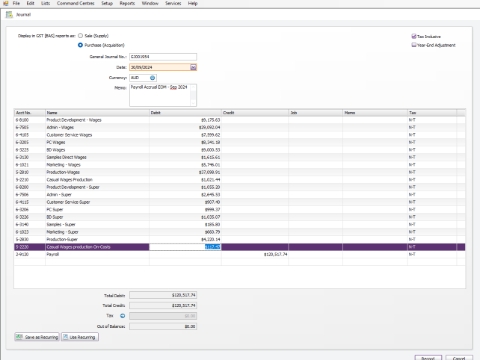Click the Journal window icon
Viewport: 480px width, 360px height.
point(9,14)
